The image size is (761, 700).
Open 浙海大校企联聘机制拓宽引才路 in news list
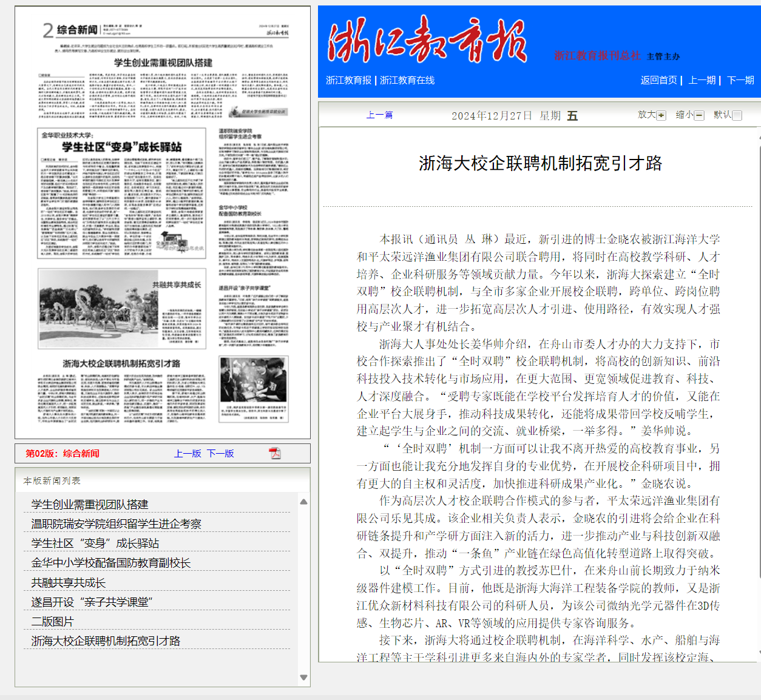(106, 641)
